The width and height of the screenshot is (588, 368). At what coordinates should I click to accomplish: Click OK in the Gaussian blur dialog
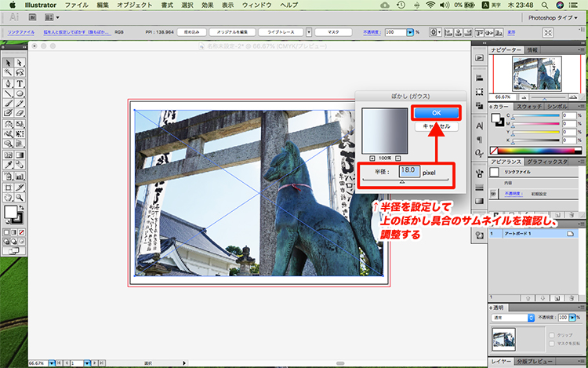pyautogui.click(x=436, y=112)
